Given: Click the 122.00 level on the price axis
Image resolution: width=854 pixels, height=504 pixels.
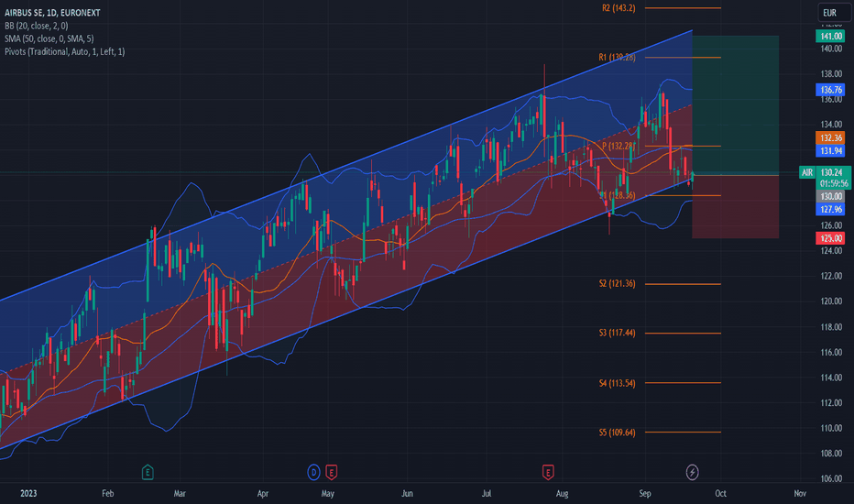Looking at the screenshot, I should click(x=832, y=276).
